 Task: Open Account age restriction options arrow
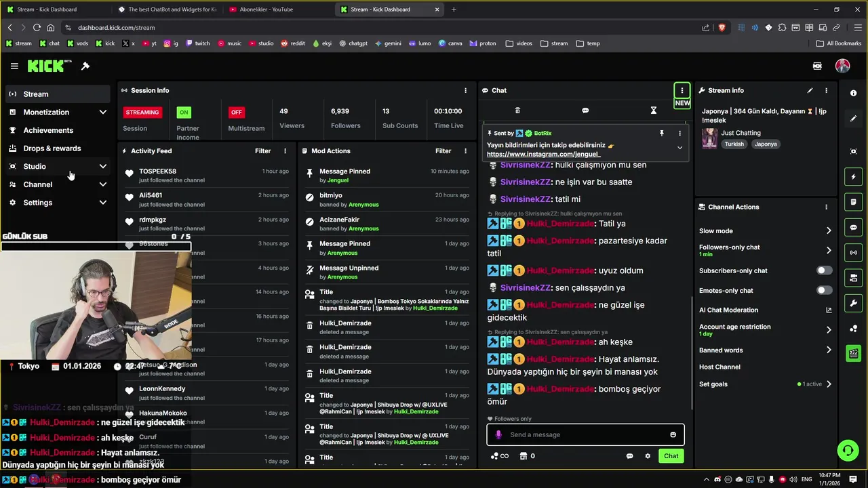click(x=829, y=330)
